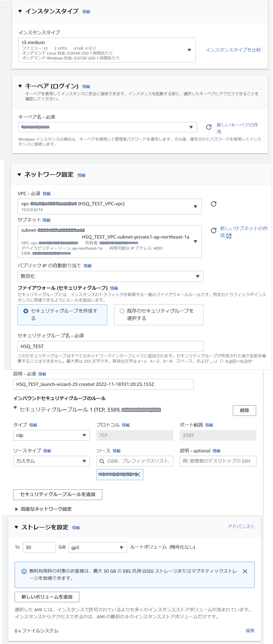Collapse the ネットワーク設定 section

pos(19,175)
